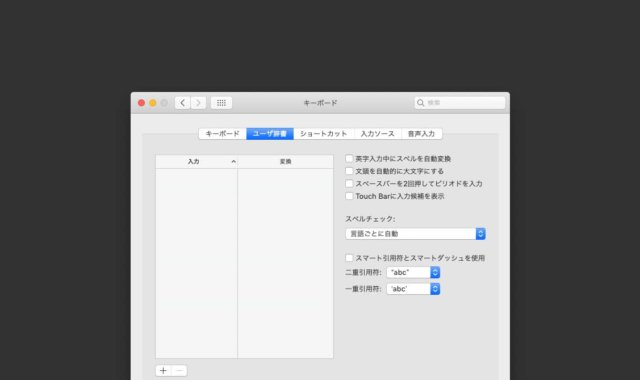Image resolution: width=640 pixels, height=380 pixels.
Task: Switch to the キーボード tab
Action: [222, 134]
